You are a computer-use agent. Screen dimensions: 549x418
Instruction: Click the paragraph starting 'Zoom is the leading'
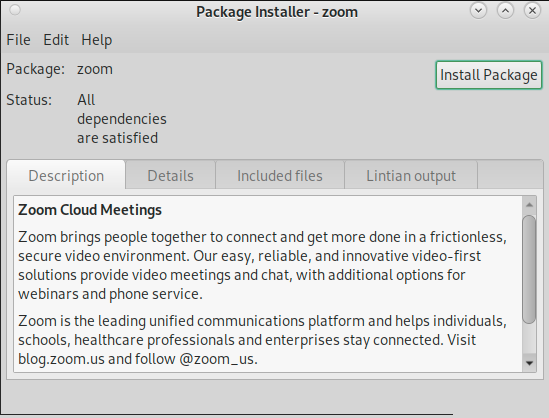[262, 340]
